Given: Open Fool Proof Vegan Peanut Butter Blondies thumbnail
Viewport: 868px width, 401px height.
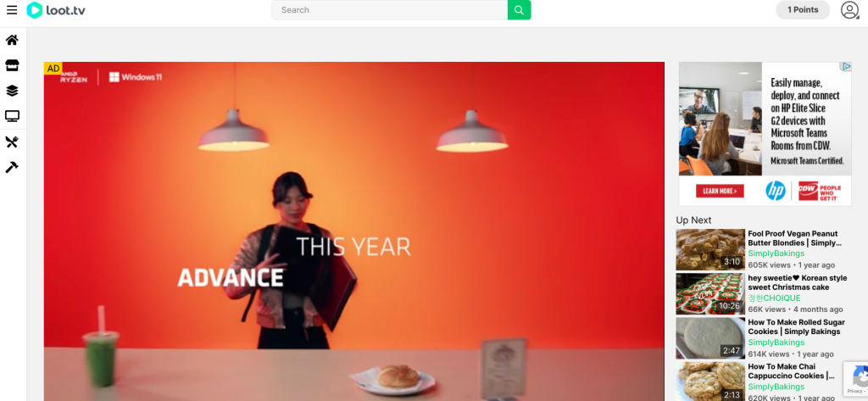Looking at the screenshot, I should [710, 249].
